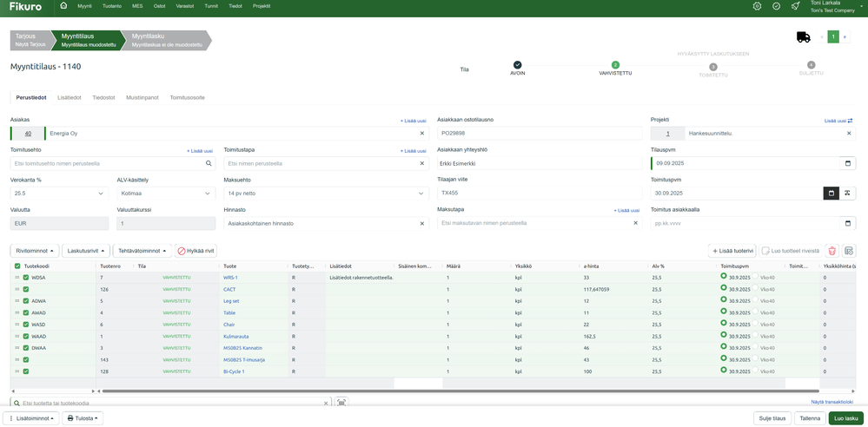Click drag handle of WDSA row
The height and width of the screenshot is (427, 868).
(17, 278)
